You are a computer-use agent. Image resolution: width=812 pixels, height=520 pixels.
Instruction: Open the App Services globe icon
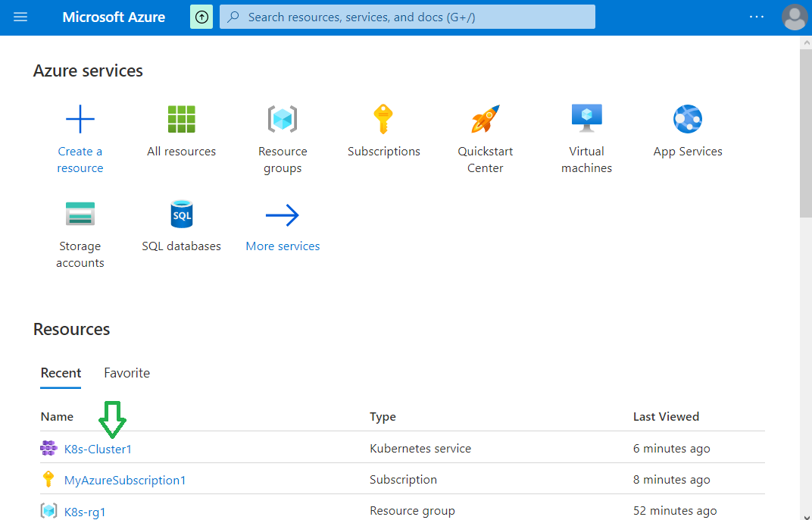[x=688, y=119]
